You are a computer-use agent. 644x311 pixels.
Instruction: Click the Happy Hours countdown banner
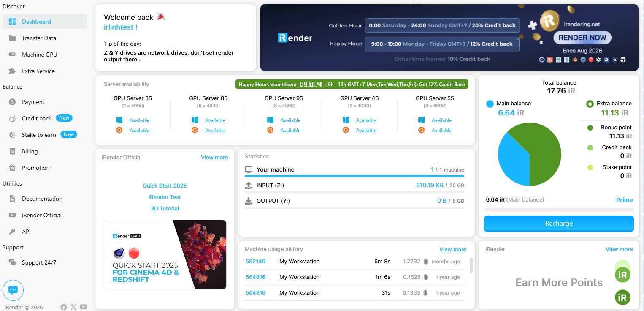(x=352, y=84)
